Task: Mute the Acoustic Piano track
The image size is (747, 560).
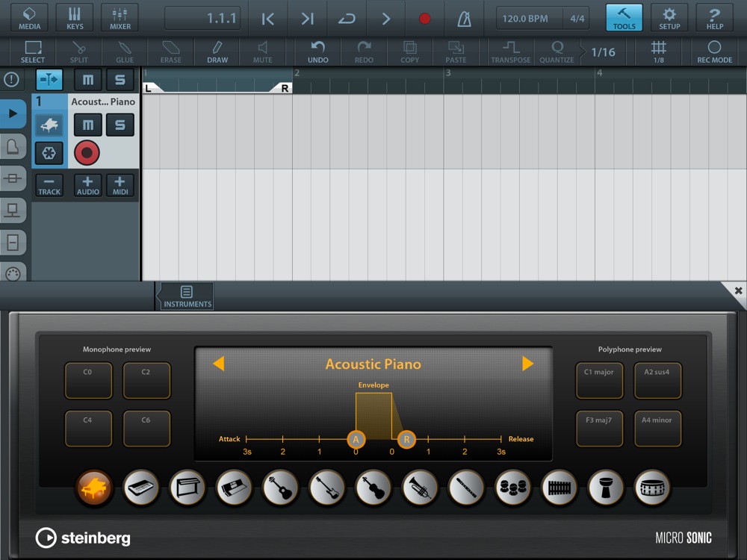Action: click(x=87, y=125)
